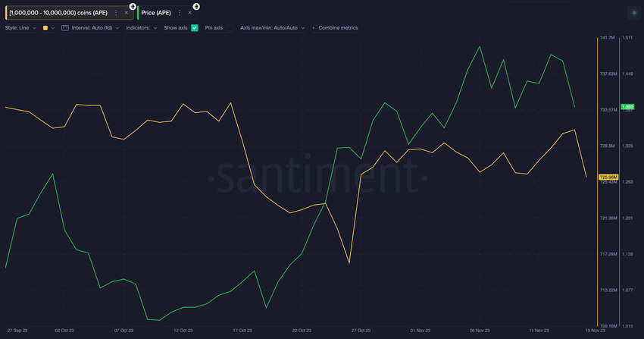Click the interval calendar icon
The width and height of the screenshot is (644, 339).
(x=65, y=28)
